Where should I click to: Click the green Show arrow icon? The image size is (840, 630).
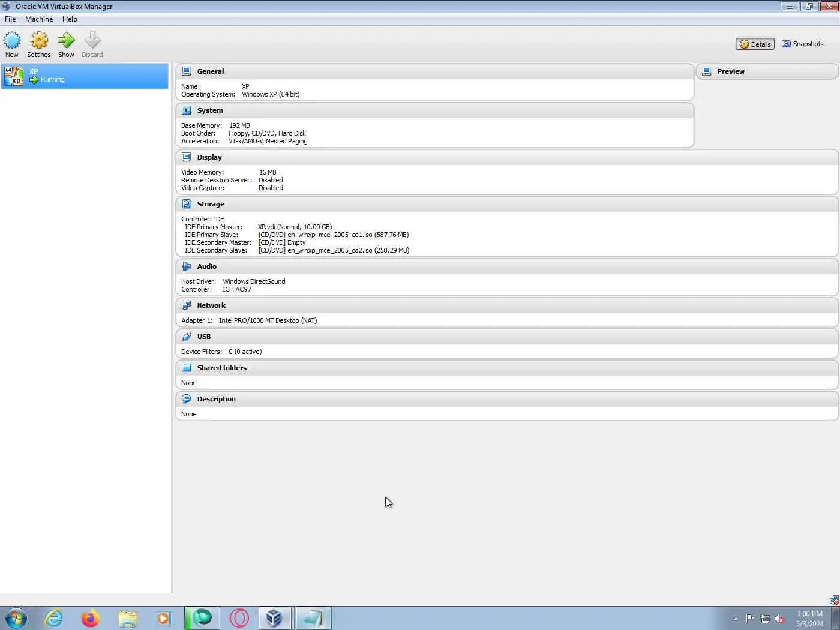[x=66, y=40]
